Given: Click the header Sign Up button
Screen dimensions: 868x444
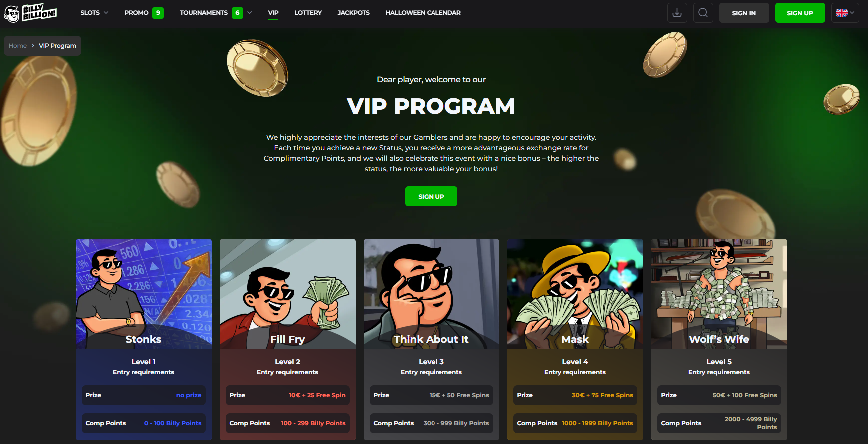Looking at the screenshot, I should 800,13.
